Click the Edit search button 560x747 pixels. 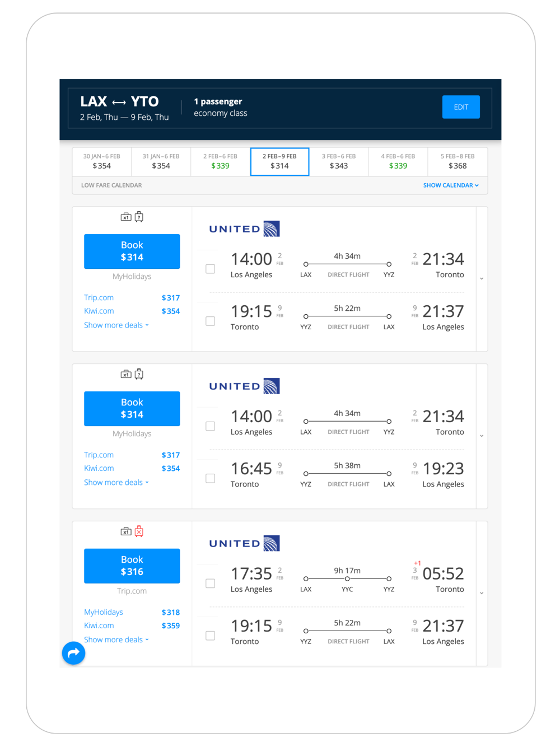[x=461, y=107]
